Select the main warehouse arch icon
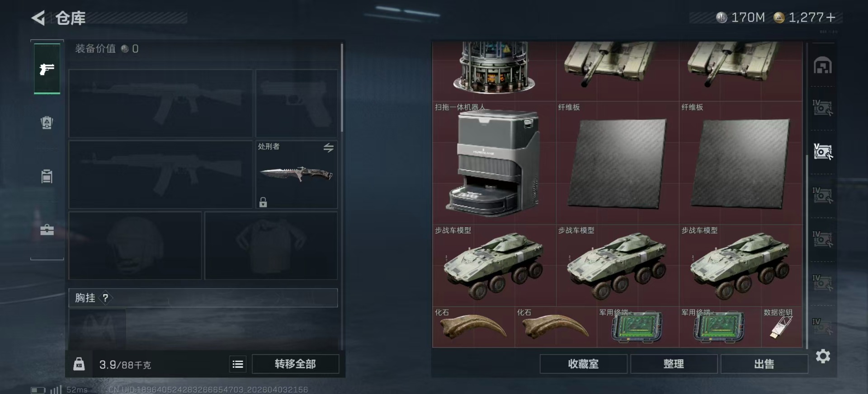868x394 pixels. pos(823,66)
